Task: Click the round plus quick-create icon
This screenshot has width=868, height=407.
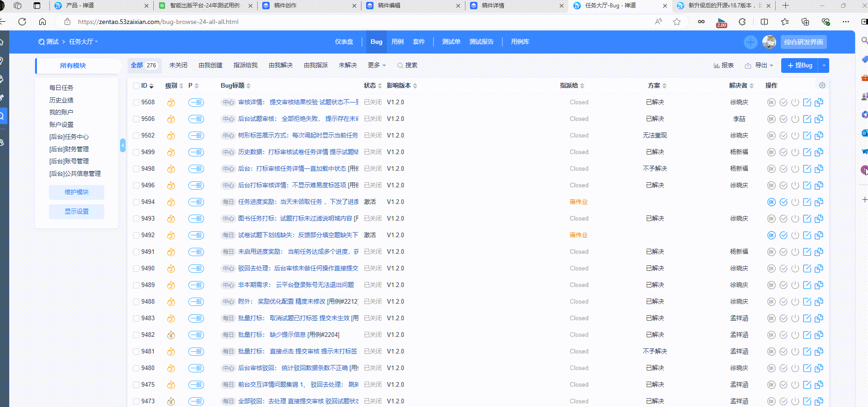Action: click(750, 42)
